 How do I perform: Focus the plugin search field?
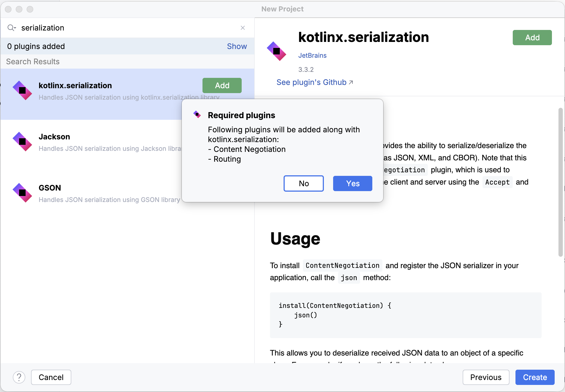click(x=128, y=28)
